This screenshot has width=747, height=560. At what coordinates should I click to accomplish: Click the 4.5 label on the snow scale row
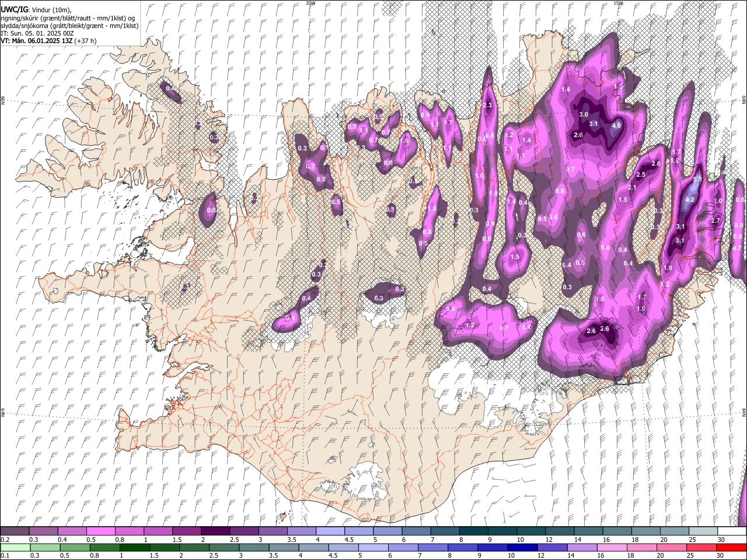pos(349,540)
